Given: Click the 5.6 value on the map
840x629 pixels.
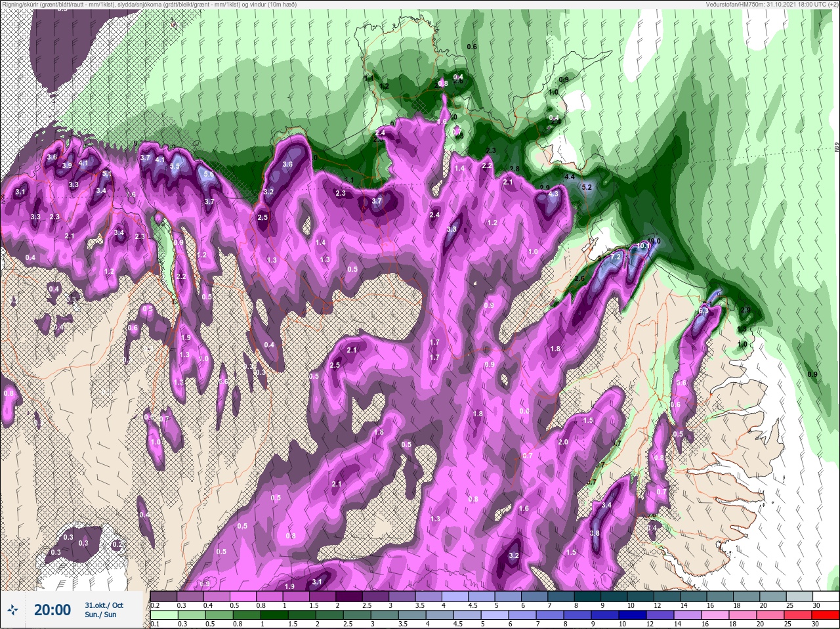Looking at the screenshot, I should (x=209, y=175).
